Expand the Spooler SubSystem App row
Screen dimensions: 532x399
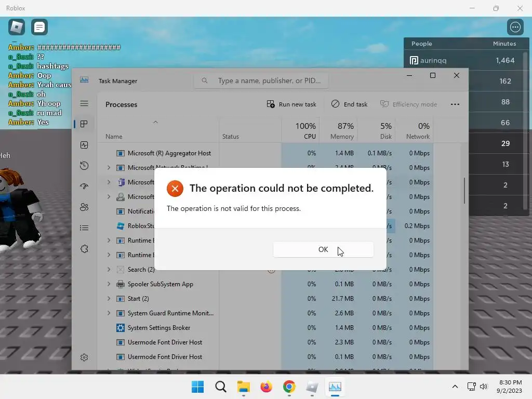(x=109, y=284)
